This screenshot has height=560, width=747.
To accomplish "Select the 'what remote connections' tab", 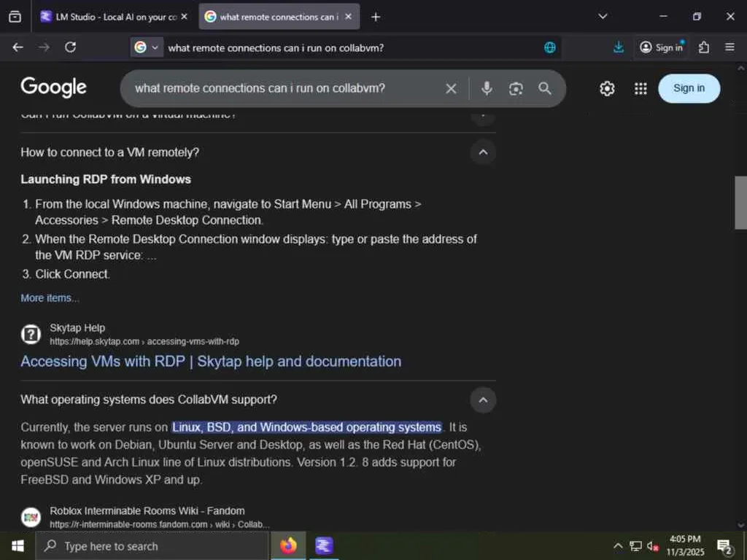I will [x=279, y=17].
